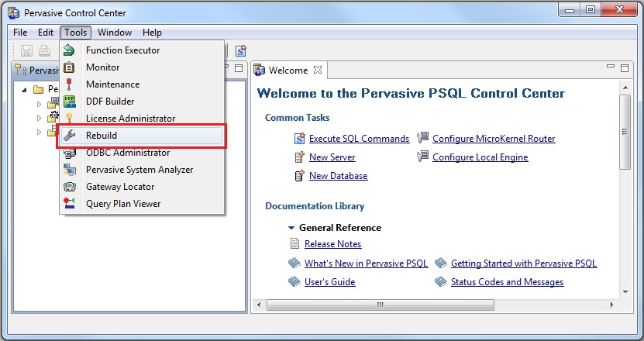Expand the first child node in tree
The height and width of the screenshot is (341, 644).
(x=40, y=103)
